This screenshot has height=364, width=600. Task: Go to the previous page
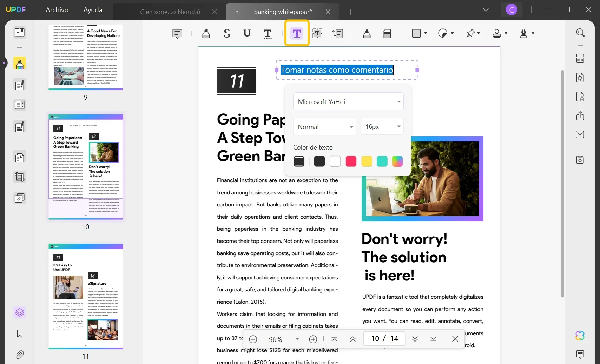[353, 339]
